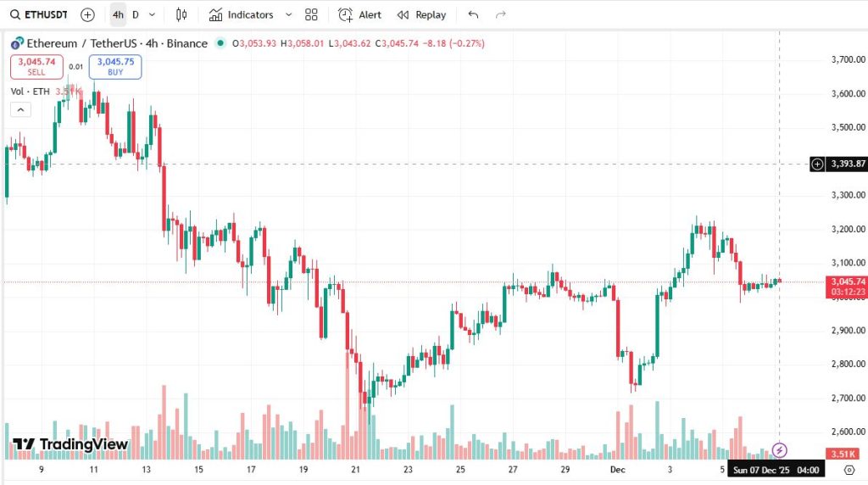Click the purple lightning event marker
The width and height of the screenshot is (868, 485).
coord(780,449)
